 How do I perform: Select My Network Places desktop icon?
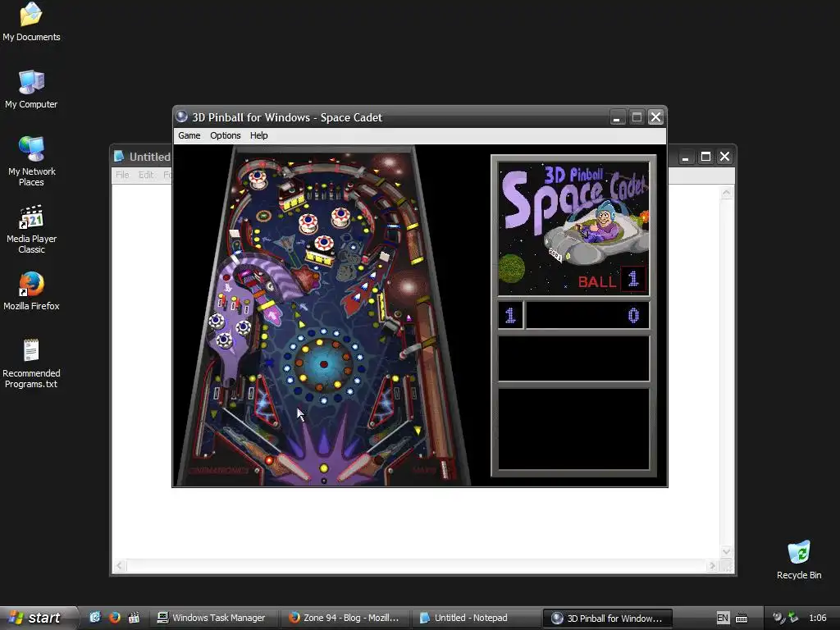pyautogui.click(x=31, y=161)
